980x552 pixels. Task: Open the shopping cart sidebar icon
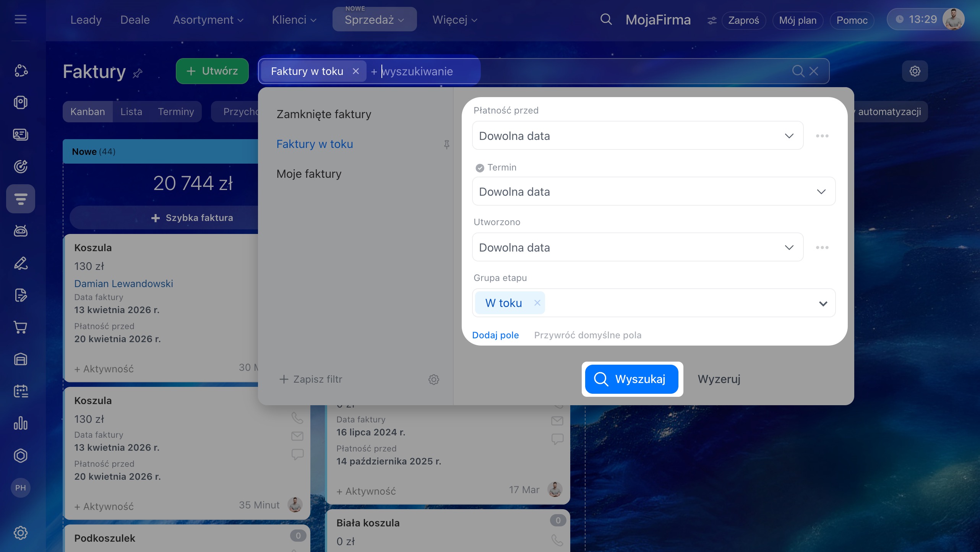[21, 327]
